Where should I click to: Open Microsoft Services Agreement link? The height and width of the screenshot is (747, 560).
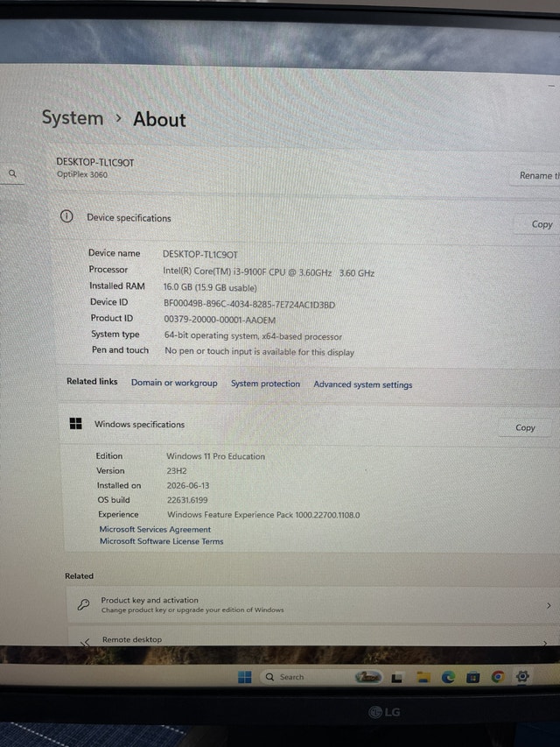click(155, 529)
